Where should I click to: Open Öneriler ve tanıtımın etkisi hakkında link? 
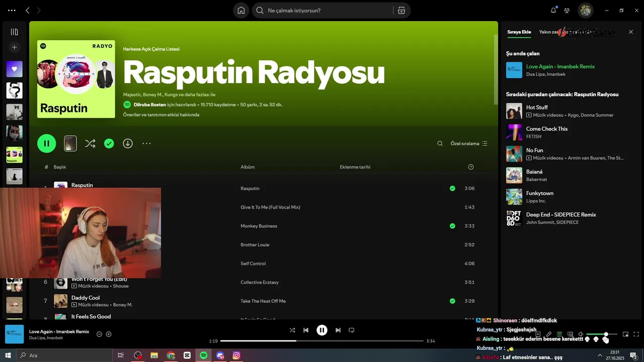tap(161, 115)
